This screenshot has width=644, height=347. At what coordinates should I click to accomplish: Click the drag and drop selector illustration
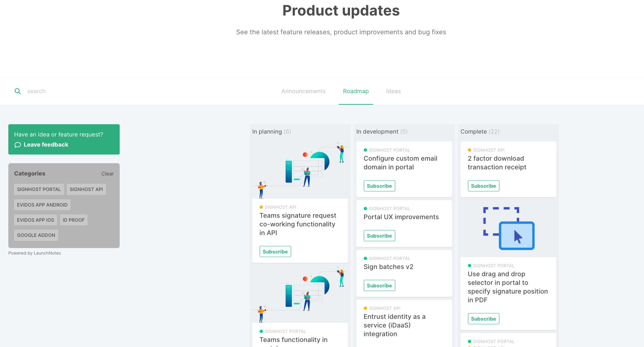click(x=508, y=227)
